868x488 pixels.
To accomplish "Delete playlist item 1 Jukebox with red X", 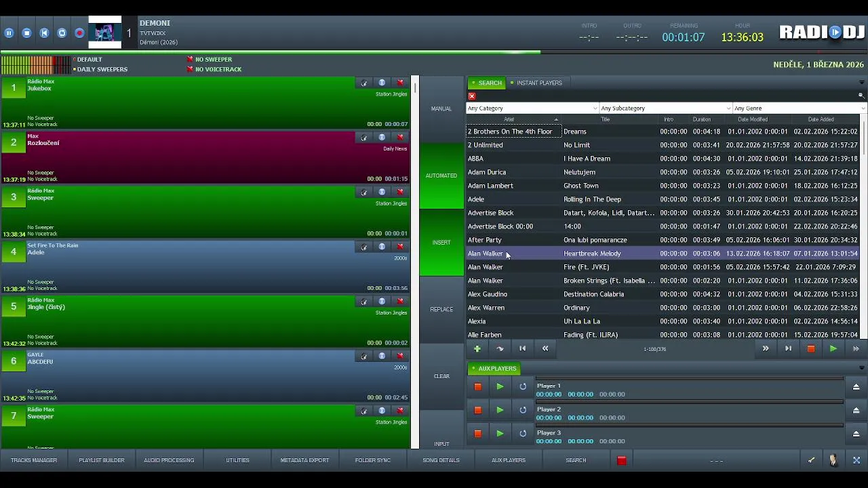I will pos(400,83).
